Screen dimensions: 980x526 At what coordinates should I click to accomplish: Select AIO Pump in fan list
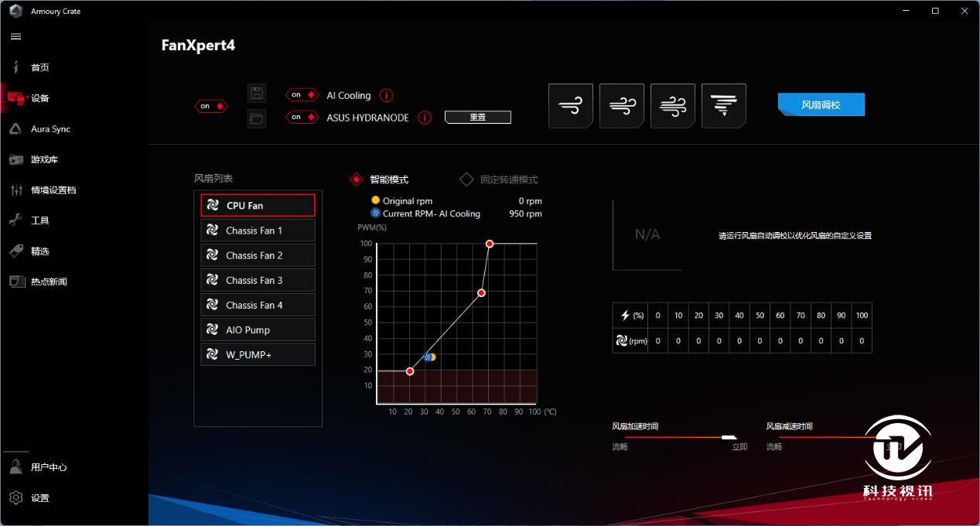258,330
